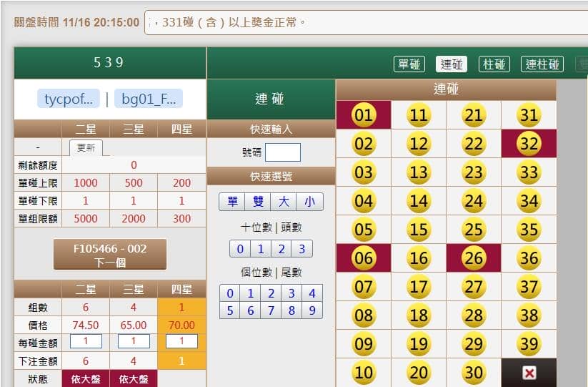Click the bg01_F... account tag
Viewport: 588px width, 387px height.
pyautogui.click(x=149, y=99)
